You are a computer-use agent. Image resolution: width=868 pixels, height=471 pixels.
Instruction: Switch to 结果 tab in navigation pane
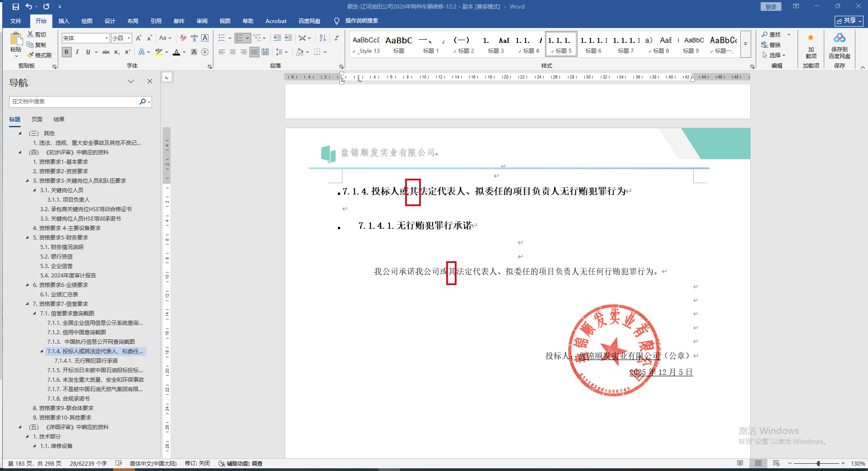pos(59,120)
